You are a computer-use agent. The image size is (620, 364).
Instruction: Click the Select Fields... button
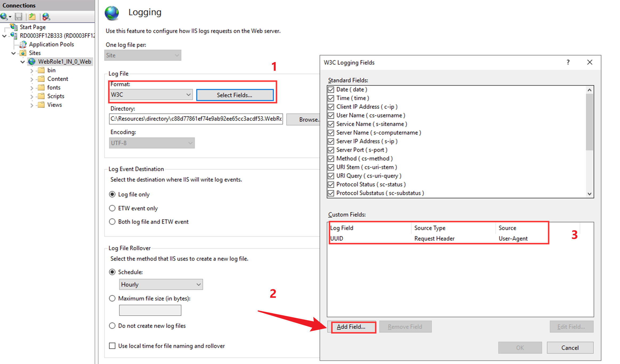click(234, 95)
